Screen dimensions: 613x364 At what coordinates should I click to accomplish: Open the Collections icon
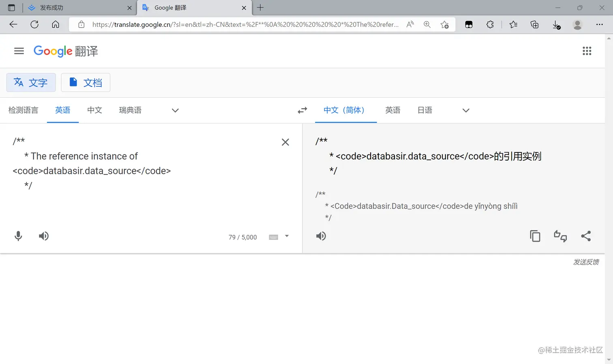(x=535, y=25)
